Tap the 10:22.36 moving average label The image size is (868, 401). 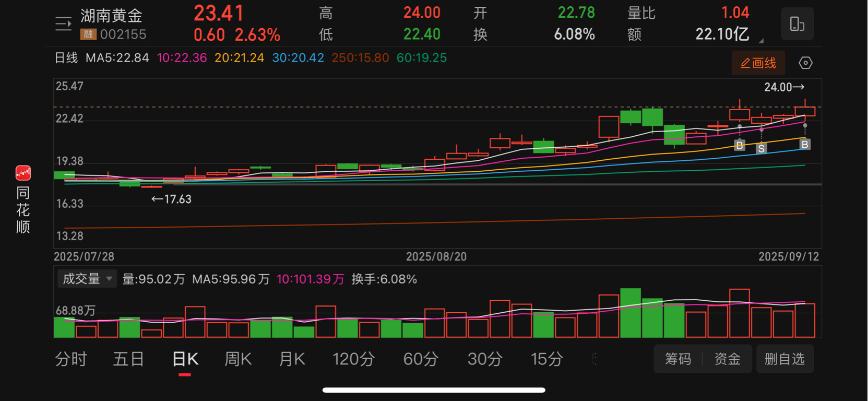tap(182, 58)
